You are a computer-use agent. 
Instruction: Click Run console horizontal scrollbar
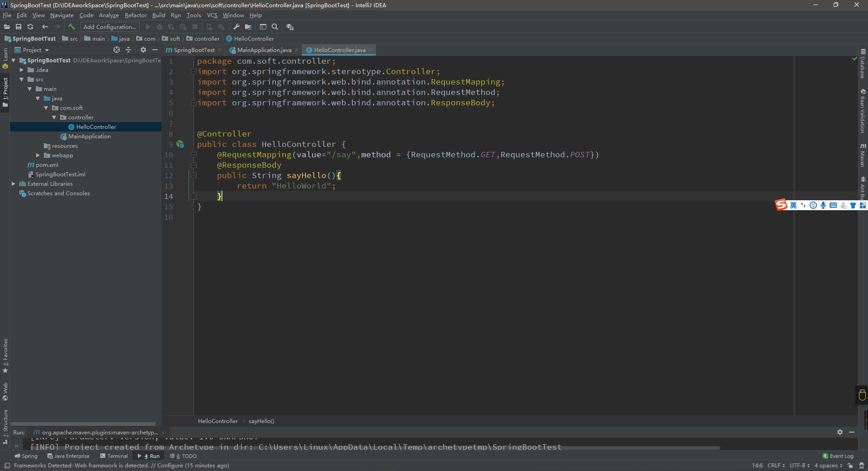375,448
